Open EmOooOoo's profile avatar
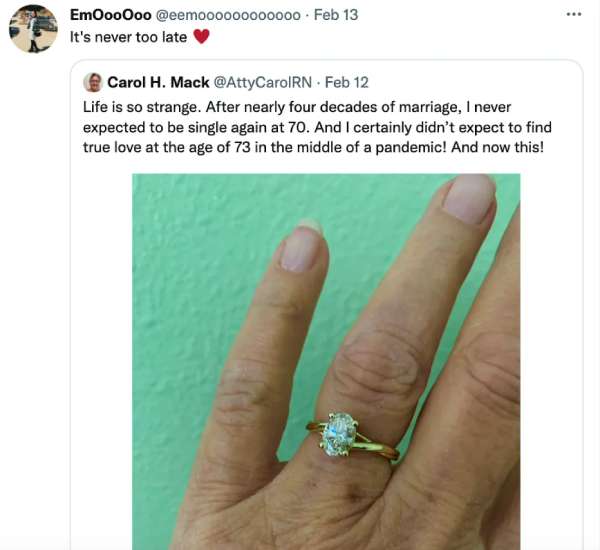 pyautogui.click(x=33, y=29)
